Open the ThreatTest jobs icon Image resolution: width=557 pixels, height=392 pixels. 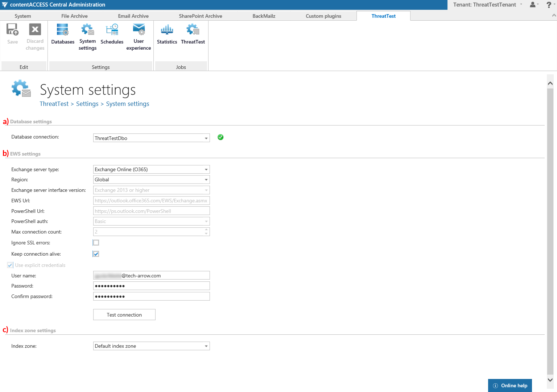coord(193,30)
